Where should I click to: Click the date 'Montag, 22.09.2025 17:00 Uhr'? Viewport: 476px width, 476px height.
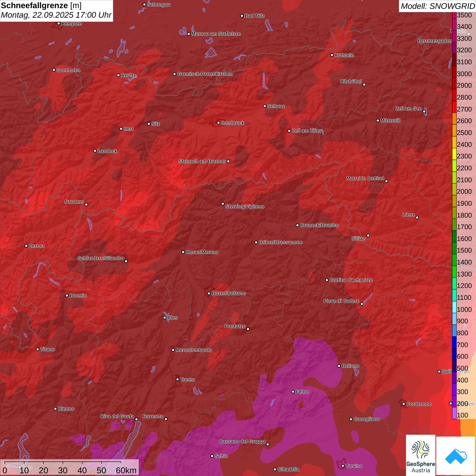(56, 15)
